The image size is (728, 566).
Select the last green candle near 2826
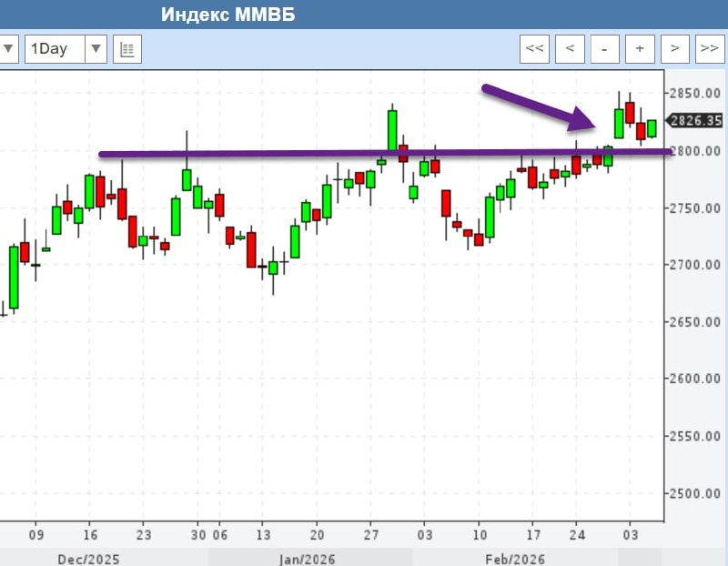652,128
